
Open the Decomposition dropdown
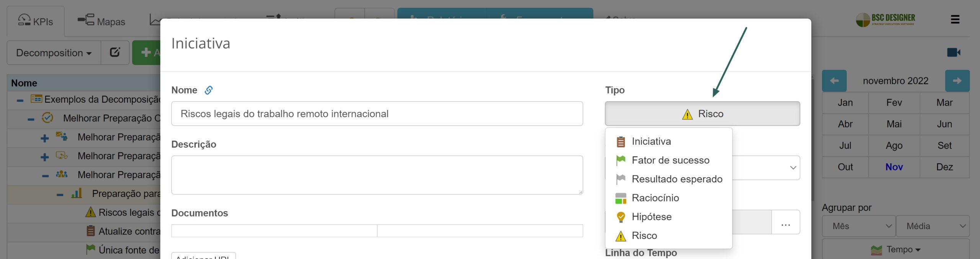pos(54,52)
